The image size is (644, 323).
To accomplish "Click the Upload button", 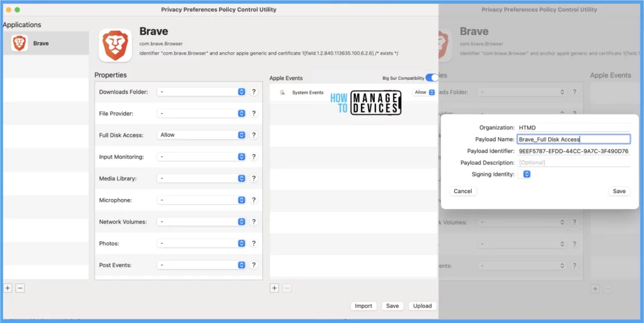I will [422, 306].
